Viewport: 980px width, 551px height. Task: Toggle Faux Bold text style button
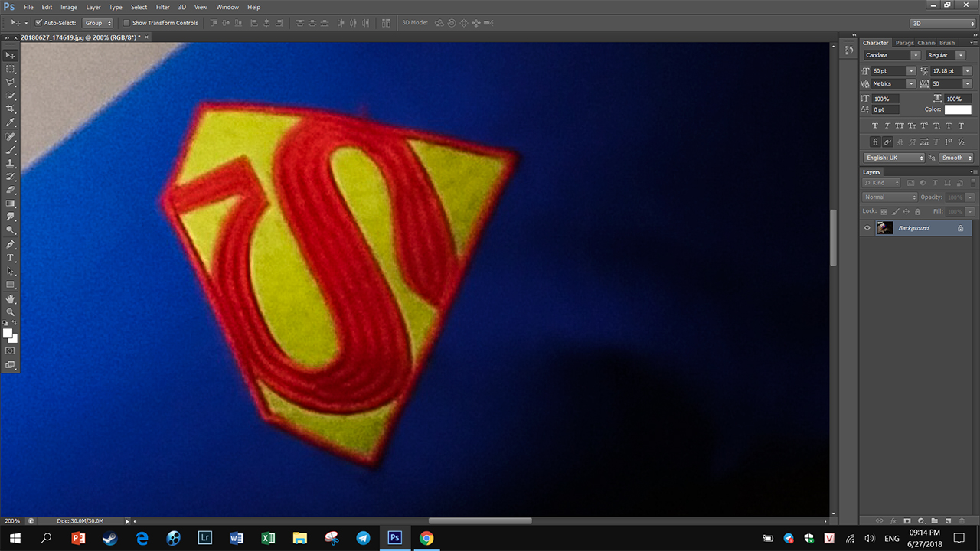[x=876, y=126]
